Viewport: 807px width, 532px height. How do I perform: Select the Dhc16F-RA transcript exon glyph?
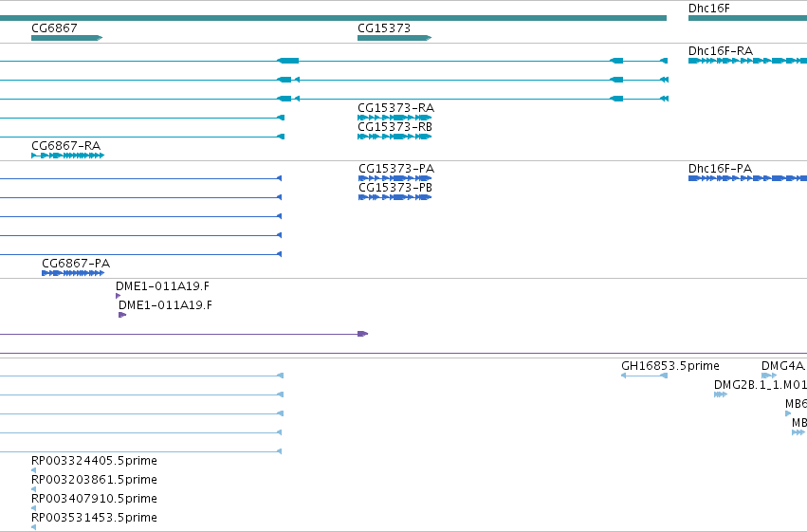click(747, 61)
